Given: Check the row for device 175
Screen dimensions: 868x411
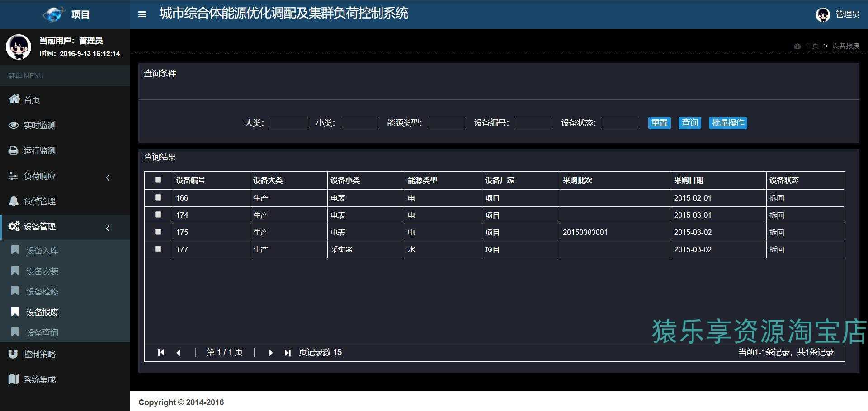Looking at the screenshot, I should click(158, 232).
